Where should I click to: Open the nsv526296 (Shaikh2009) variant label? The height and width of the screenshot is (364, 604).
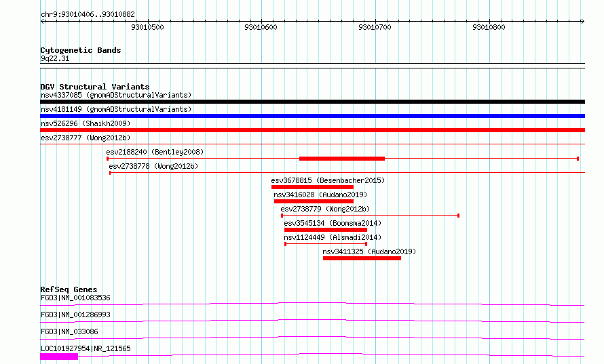coord(86,123)
